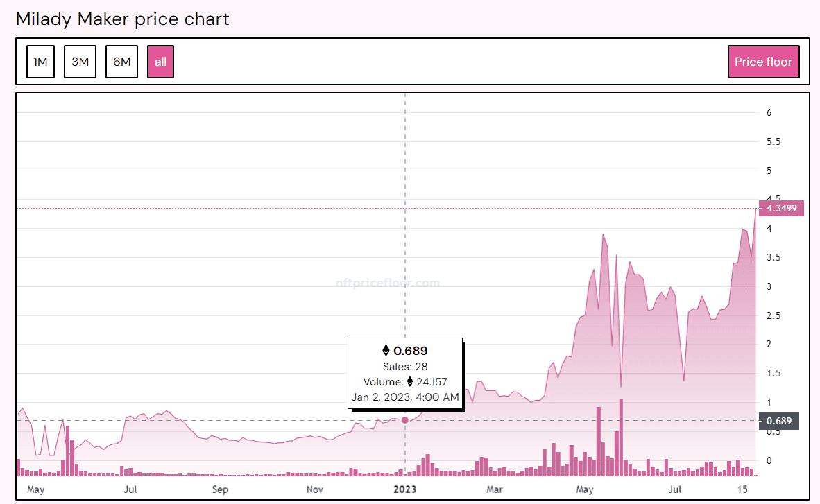This screenshot has width=820, height=504.
Task: Click the tall volume bar in May 2022
Action: [68, 450]
